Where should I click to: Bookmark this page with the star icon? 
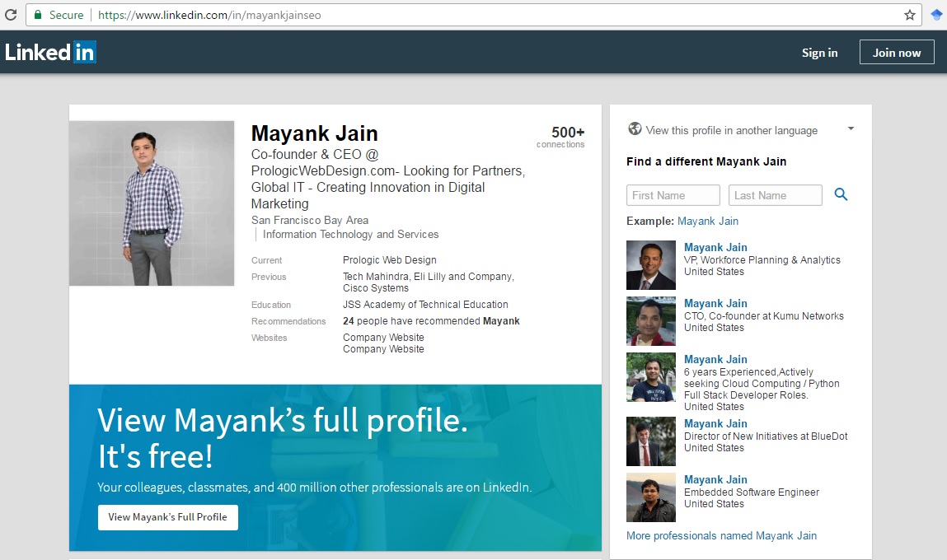(x=910, y=15)
